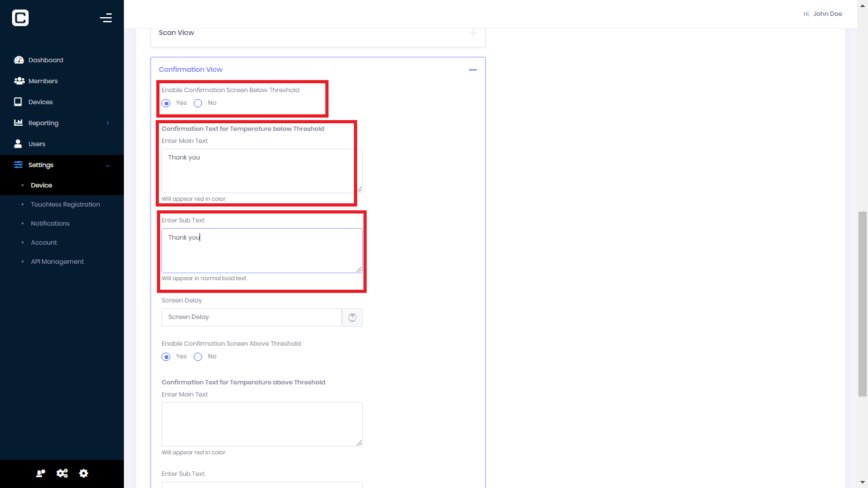This screenshot has height=488, width=868.
Task: Collapse the Confirmation View section
Action: point(472,69)
